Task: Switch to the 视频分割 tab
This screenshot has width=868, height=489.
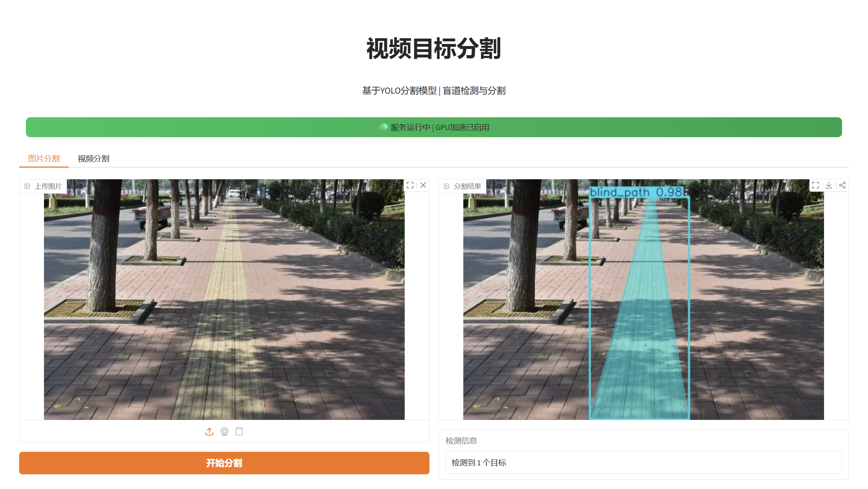Action: (x=93, y=159)
